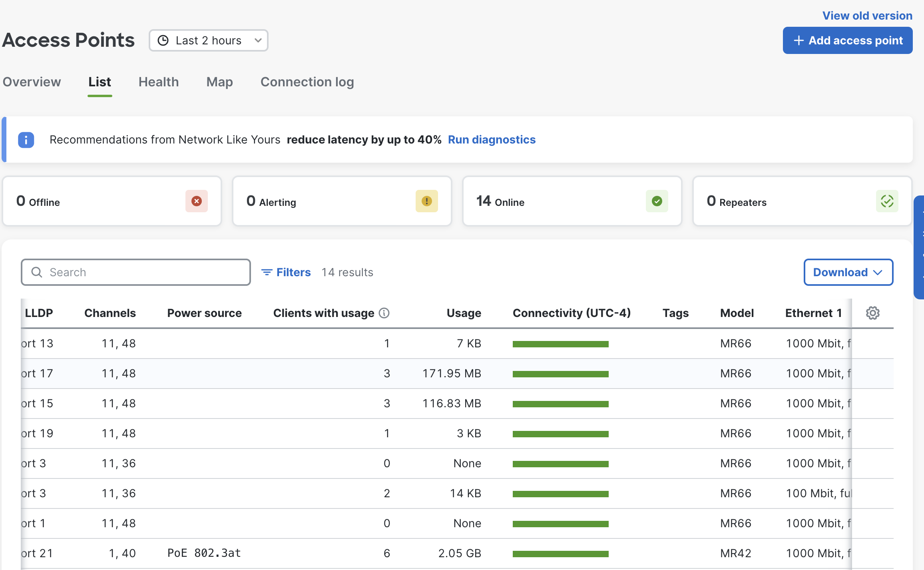
Task: Open the Last 2 hours time range dropdown
Action: (x=208, y=40)
